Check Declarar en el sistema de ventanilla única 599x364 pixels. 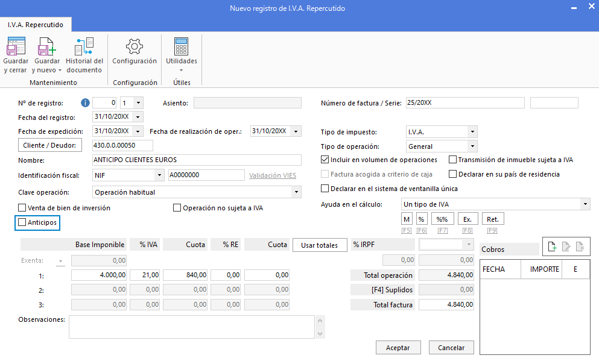pos(325,189)
